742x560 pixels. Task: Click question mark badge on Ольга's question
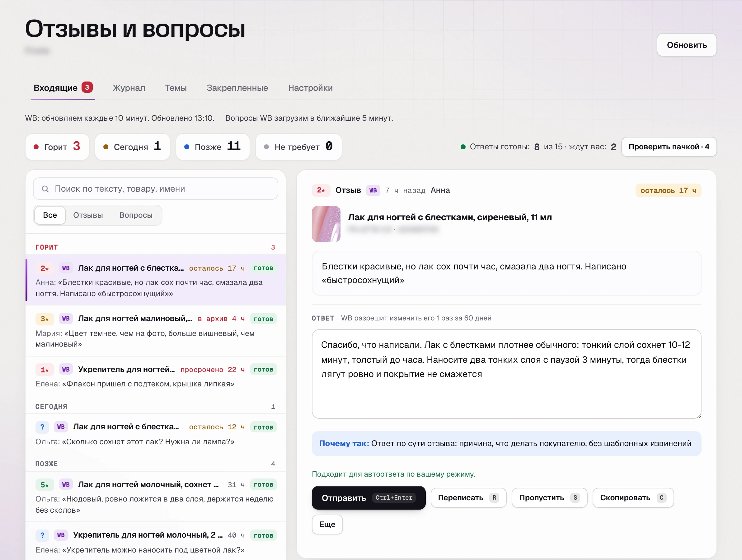pyautogui.click(x=42, y=427)
